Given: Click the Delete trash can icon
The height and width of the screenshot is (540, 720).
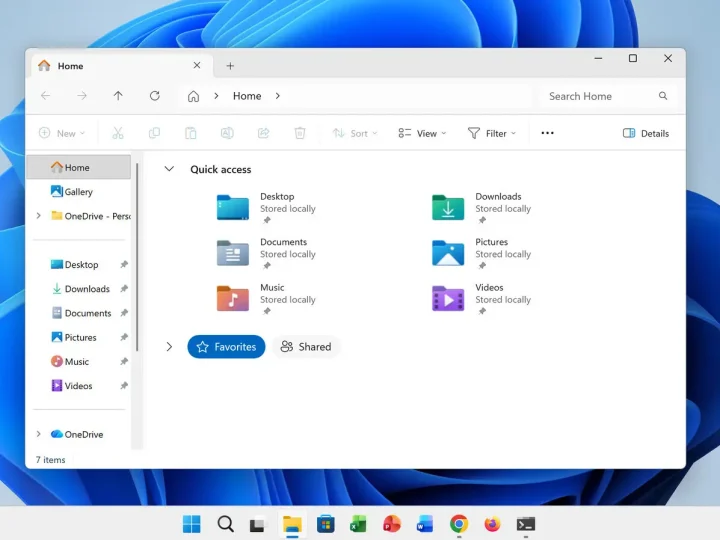Looking at the screenshot, I should click(x=300, y=133).
